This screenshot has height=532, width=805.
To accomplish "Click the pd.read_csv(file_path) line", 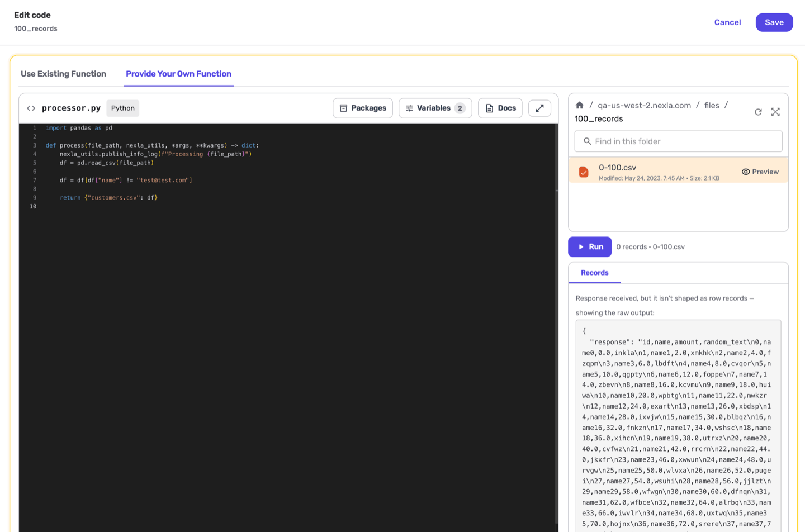I will point(106,163).
